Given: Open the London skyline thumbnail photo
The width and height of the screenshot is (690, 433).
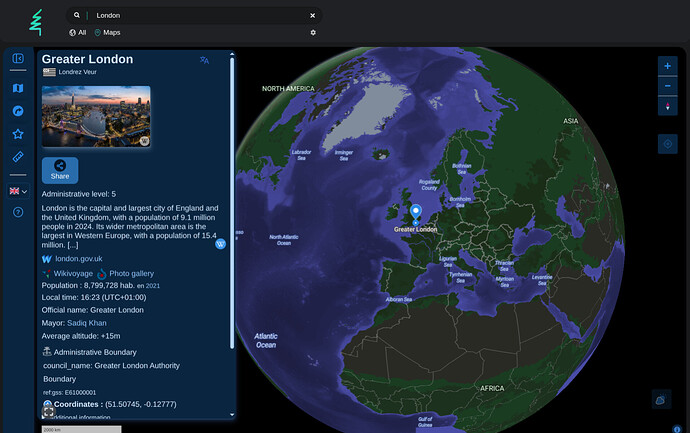Looking at the screenshot, I should coord(96,116).
